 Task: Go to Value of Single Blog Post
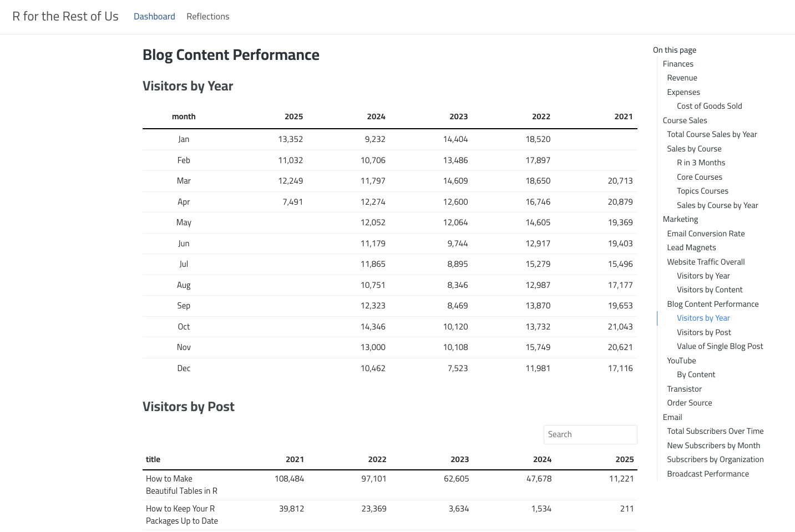tap(720, 346)
